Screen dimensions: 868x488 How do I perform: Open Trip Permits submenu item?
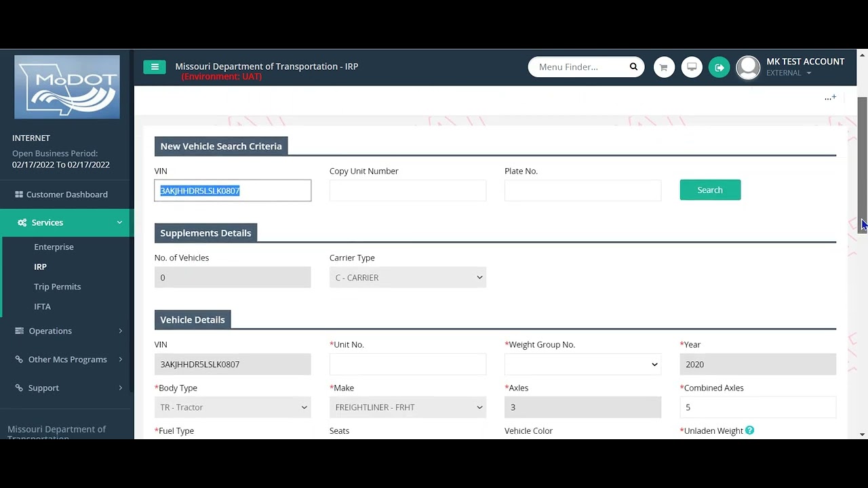coord(57,287)
